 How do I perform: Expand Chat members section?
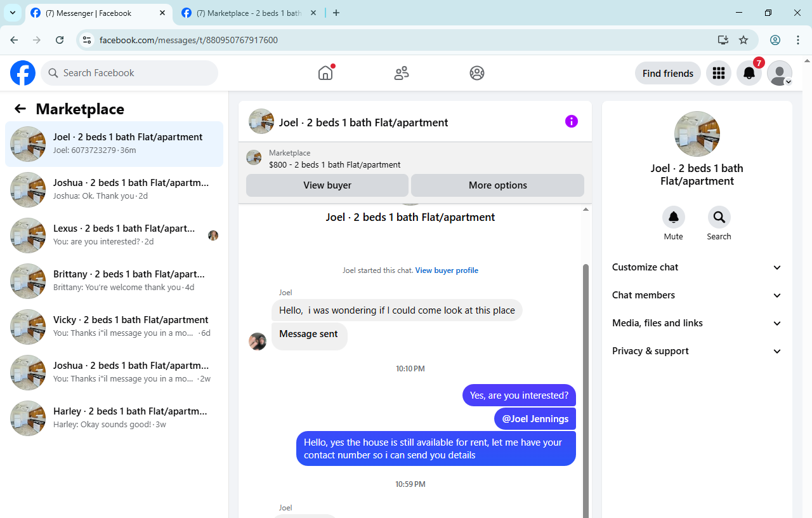pyautogui.click(x=697, y=295)
